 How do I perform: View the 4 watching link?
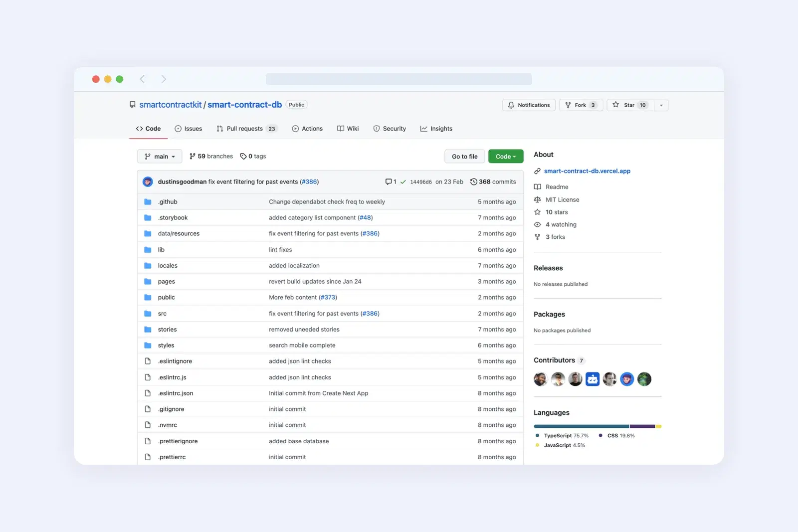[555, 225]
